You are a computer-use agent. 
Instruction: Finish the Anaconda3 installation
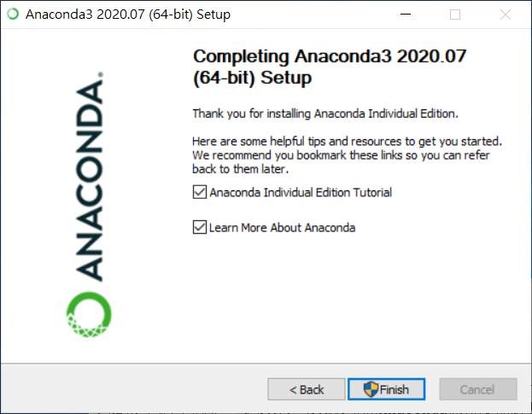(x=387, y=389)
